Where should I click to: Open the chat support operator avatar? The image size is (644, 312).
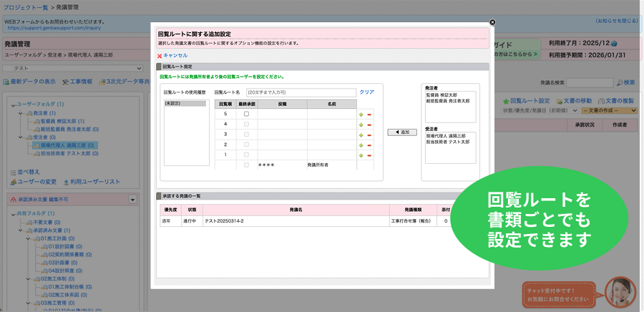620,291
